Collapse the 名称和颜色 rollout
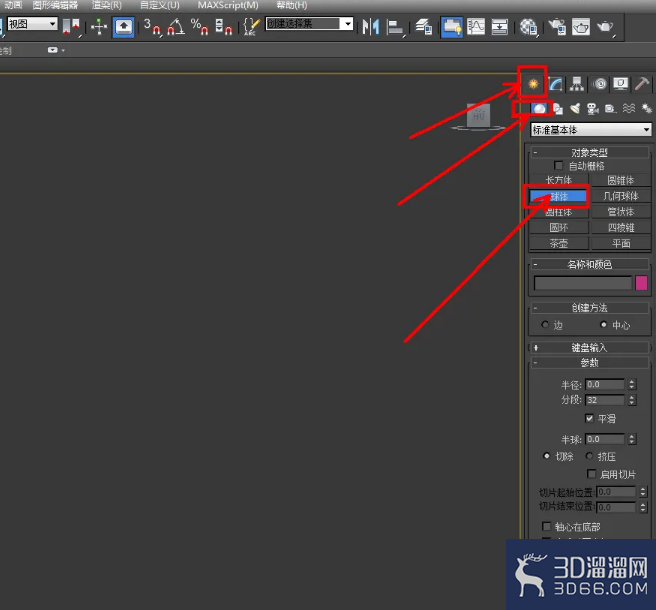The width and height of the screenshot is (656, 610). tap(589, 264)
